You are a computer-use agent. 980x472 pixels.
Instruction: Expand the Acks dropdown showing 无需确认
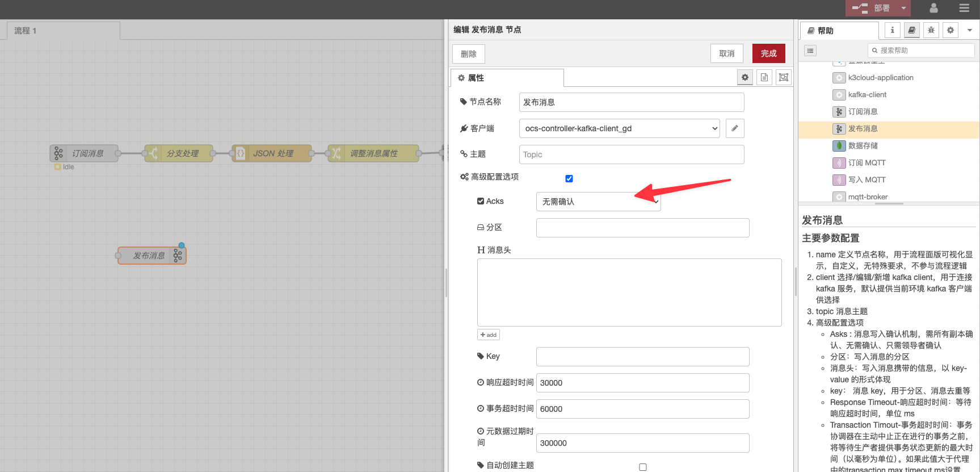coord(598,202)
